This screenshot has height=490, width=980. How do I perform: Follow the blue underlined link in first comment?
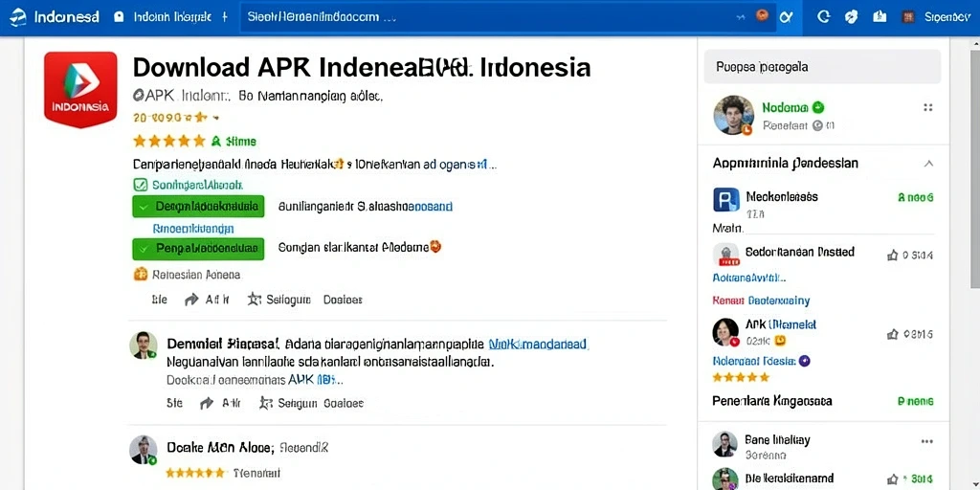(x=538, y=344)
